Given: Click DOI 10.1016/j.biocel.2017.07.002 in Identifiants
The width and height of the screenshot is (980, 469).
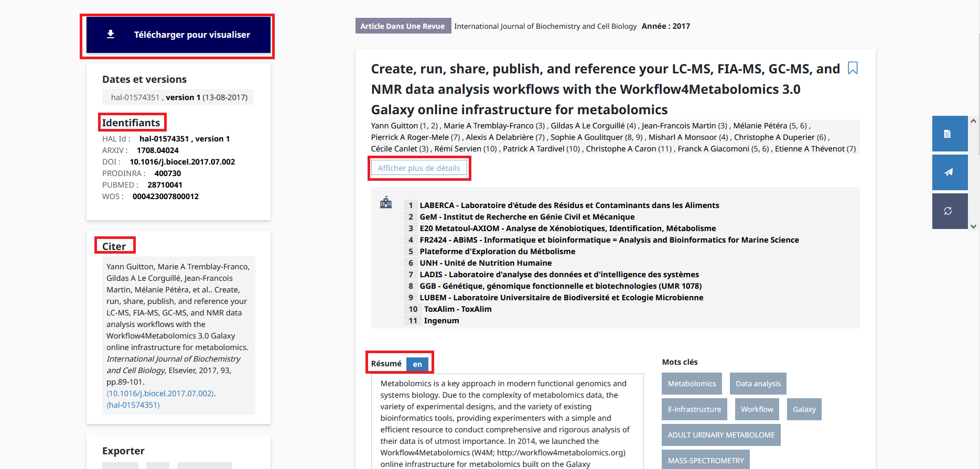Looking at the screenshot, I should tap(182, 162).
